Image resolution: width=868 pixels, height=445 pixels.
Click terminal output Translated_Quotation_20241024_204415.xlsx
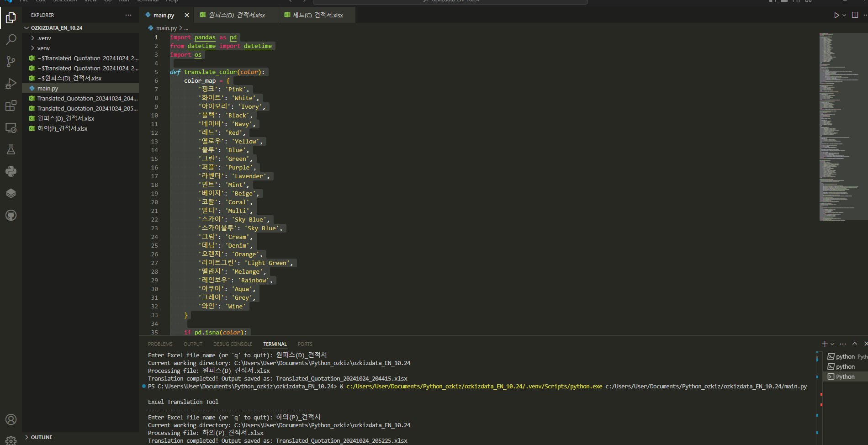pyautogui.click(x=342, y=379)
